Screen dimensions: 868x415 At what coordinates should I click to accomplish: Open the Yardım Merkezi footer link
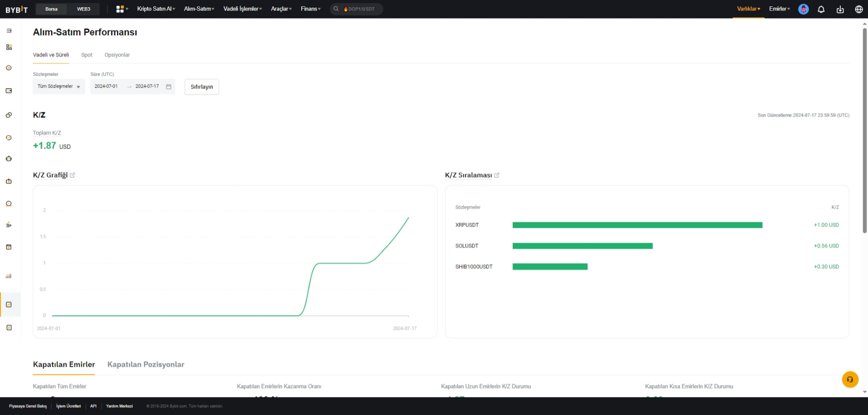pos(119,406)
